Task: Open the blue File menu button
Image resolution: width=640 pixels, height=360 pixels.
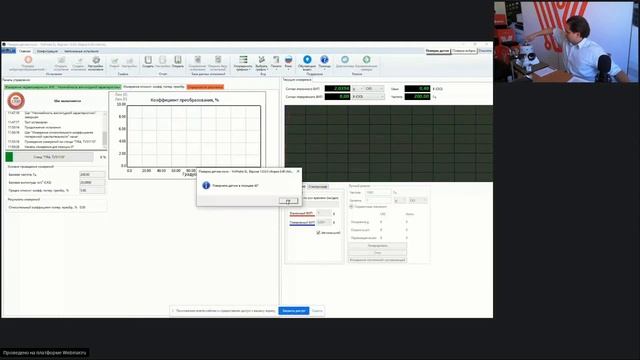Action: (x=8, y=51)
